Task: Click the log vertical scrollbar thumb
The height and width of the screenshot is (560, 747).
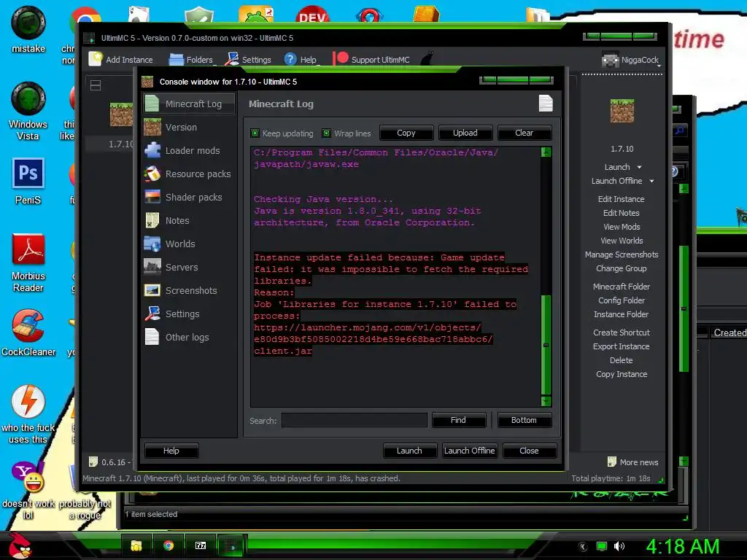Action: point(546,345)
